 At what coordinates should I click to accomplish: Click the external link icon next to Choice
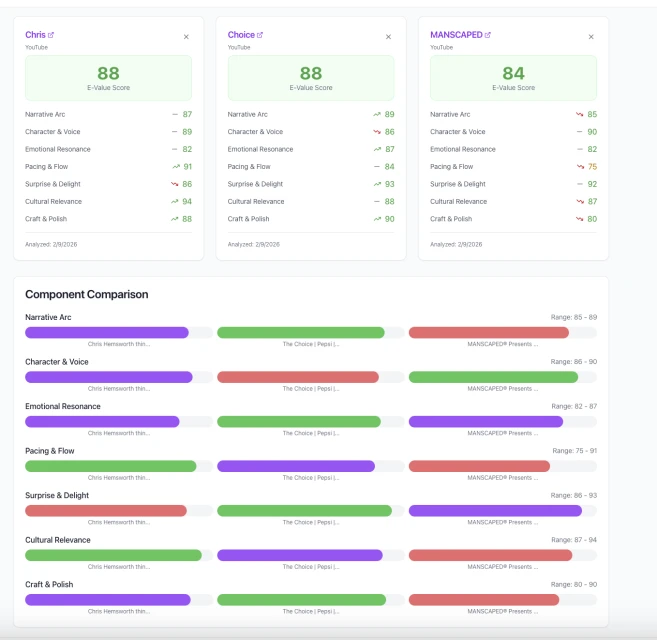(260, 35)
